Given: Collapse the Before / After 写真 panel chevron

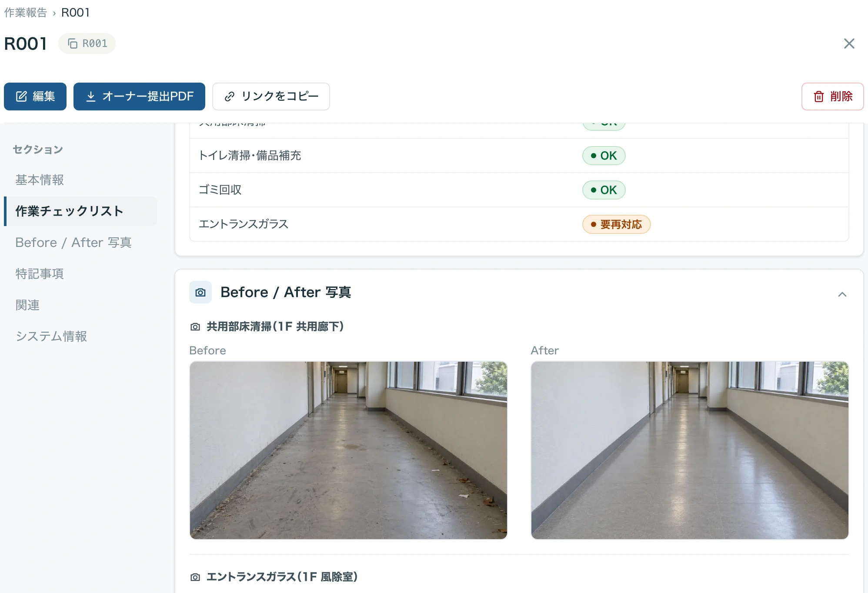Looking at the screenshot, I should coord(842,294).
